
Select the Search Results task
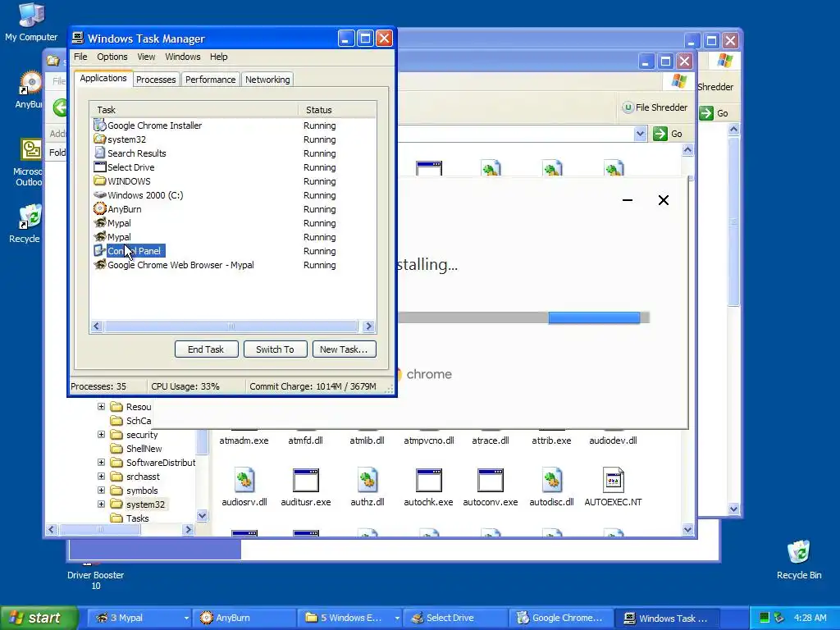233,153
